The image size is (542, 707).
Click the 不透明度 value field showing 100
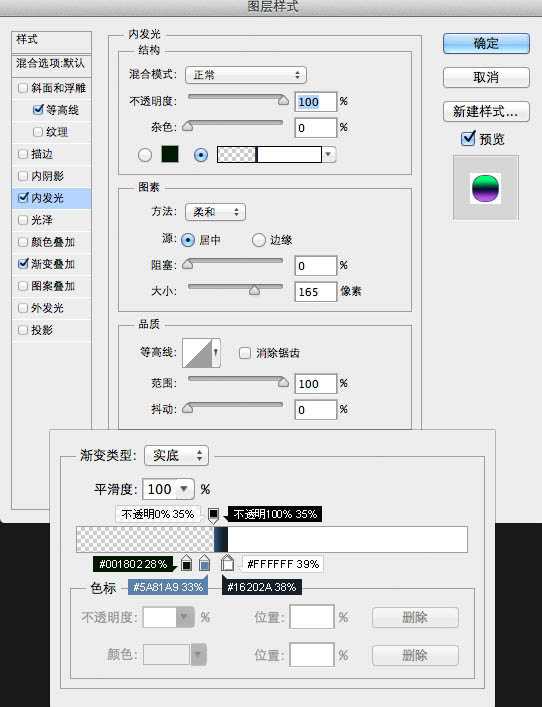coord(316,102)
